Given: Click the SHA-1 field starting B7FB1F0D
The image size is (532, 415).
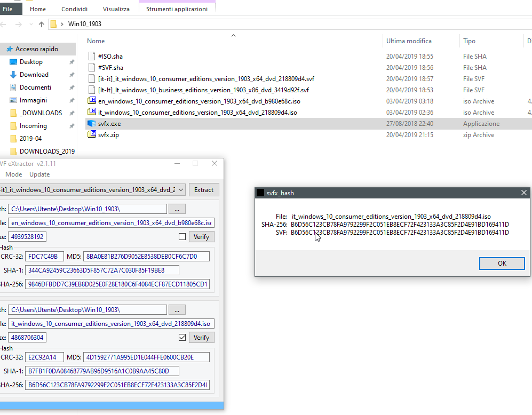Looking at the screenshot, I should tap(102, 371).
